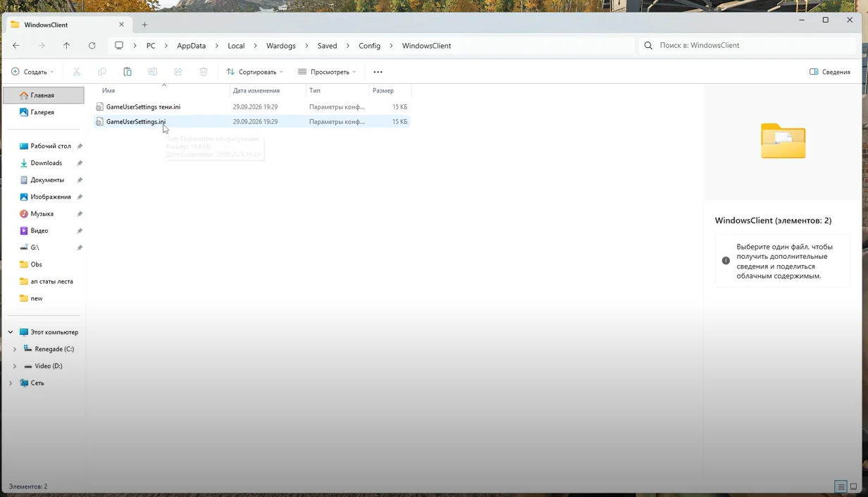
Task: Expand the Renegade (C:) drive node
Action: point(15,349)
